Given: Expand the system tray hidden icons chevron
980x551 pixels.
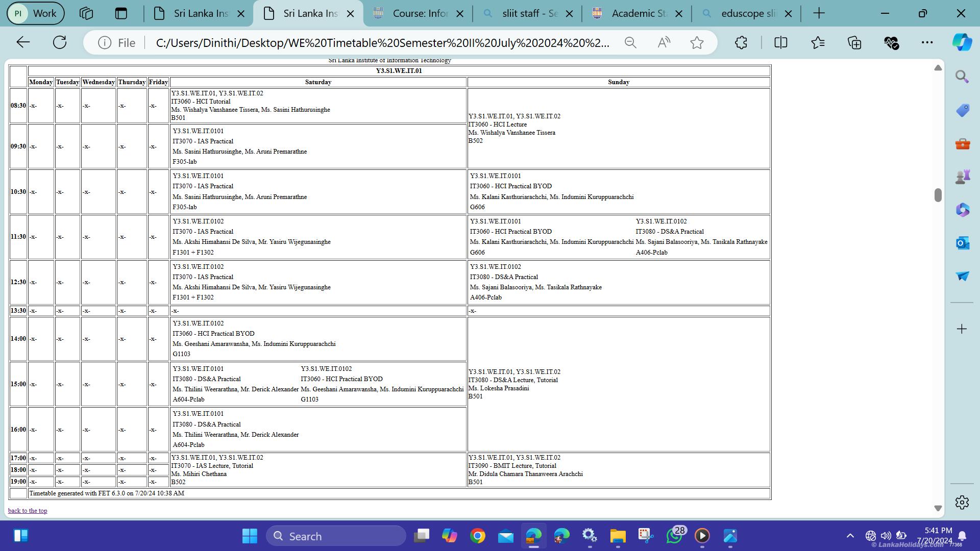Looking at the screenshot, I should coord(850,536).
